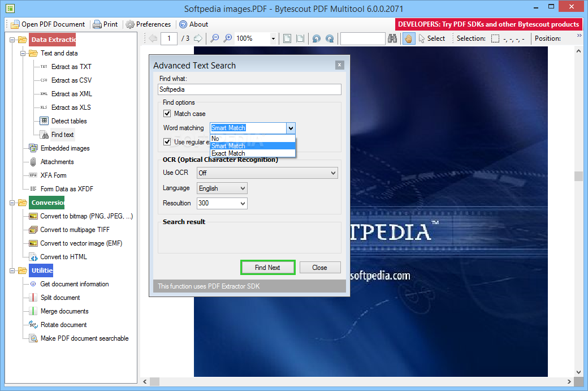Click the next page arrow icon

(x=198, y=38)
